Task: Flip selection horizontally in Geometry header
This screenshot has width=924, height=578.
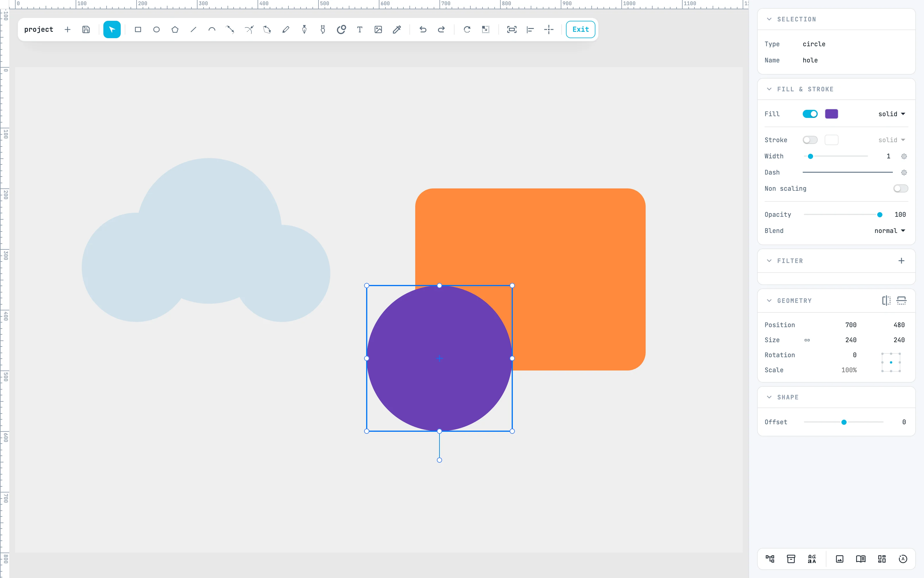Action: pyautogui.click(x=886, y=301)
